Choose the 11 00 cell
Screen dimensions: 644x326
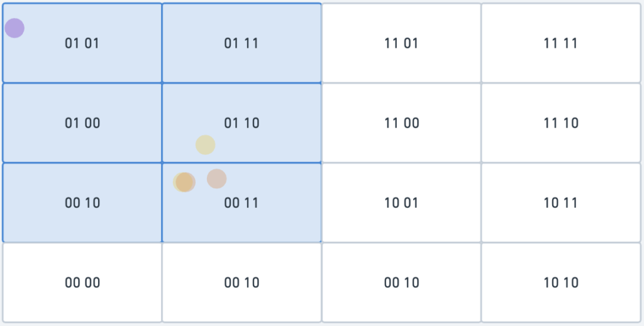(401, 123)
